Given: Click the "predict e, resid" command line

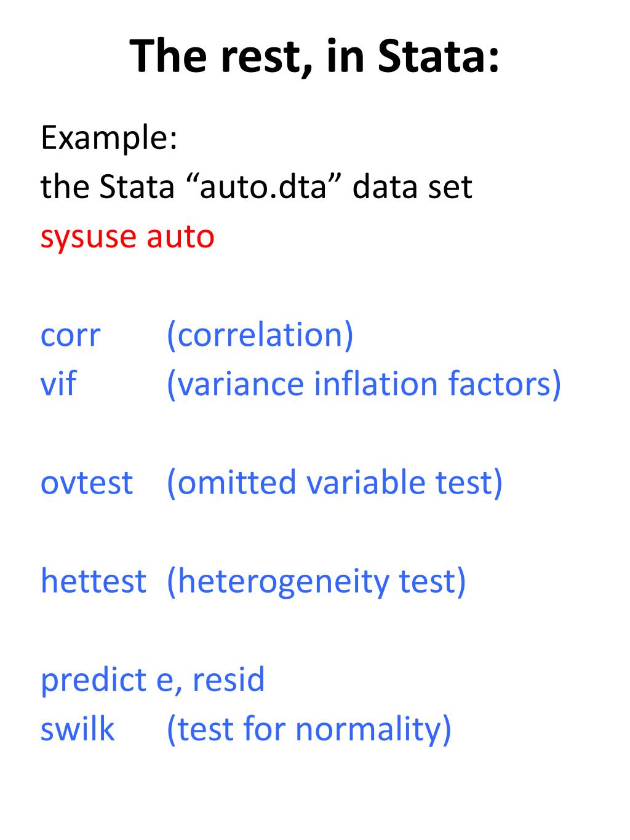Looking at the screenshot, I should pyautogui.click(x=153, y=681).
